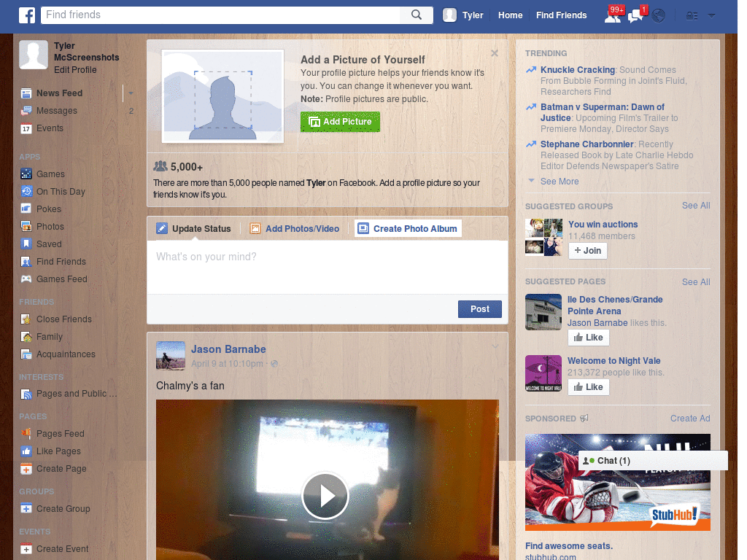Select the Update Status tab
Image resolution: width=747 pixels, height=560 pixels.
click(x=193, y=228)
